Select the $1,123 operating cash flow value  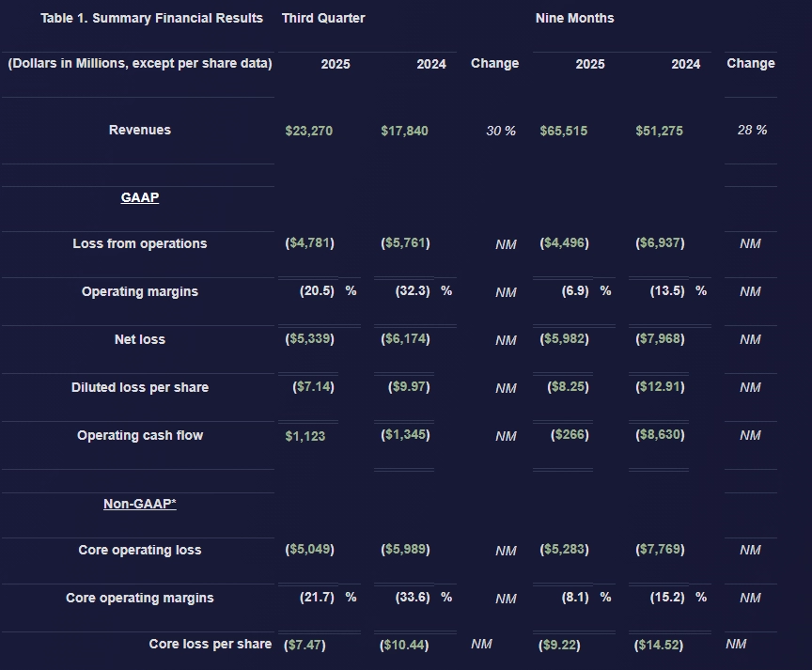[305, 436]
